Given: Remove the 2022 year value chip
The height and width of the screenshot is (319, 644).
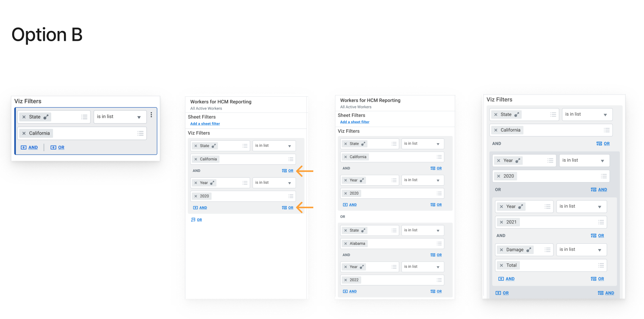Looking at the screenshot, I should [345, 280].
